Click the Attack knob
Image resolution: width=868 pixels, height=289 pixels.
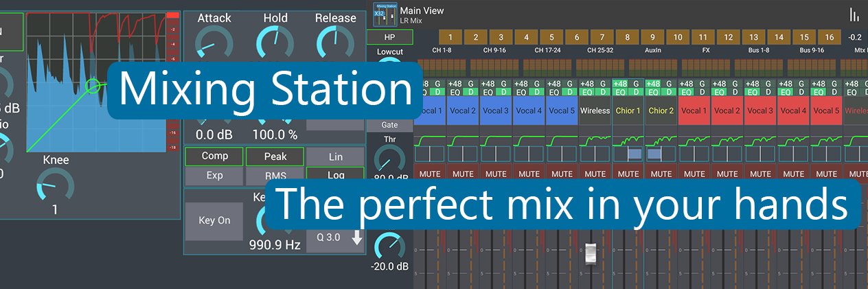point(214,43)
